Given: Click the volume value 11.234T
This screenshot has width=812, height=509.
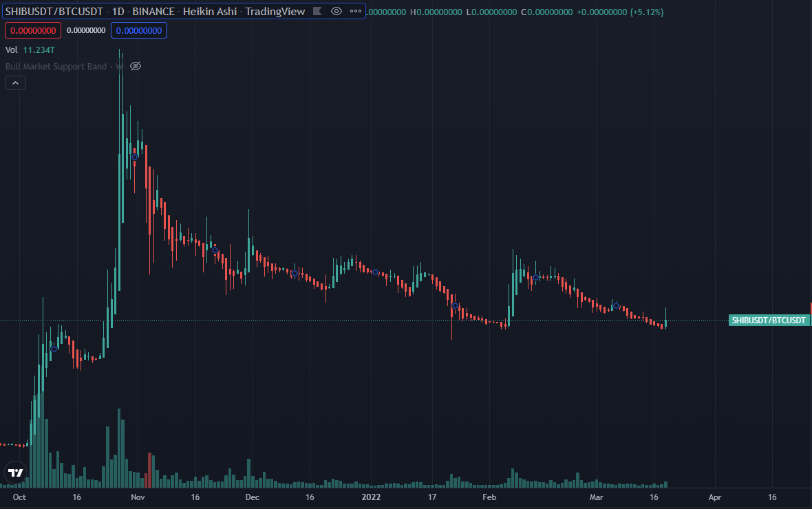Looking at the screenshot, I should tap(39, 50).
